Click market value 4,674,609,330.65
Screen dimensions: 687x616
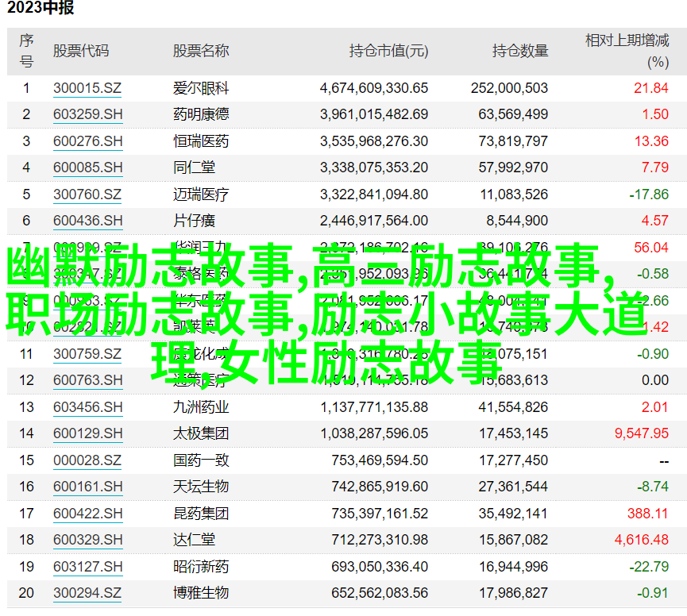click(x=374, y=88)
